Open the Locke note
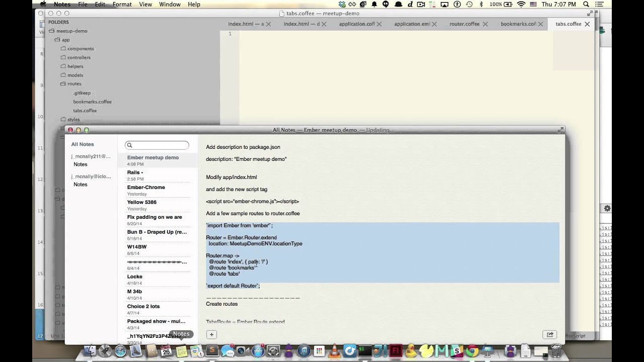The width and height of the screenshot is (644, 362). pyautogui.click(x=157, y=279)
